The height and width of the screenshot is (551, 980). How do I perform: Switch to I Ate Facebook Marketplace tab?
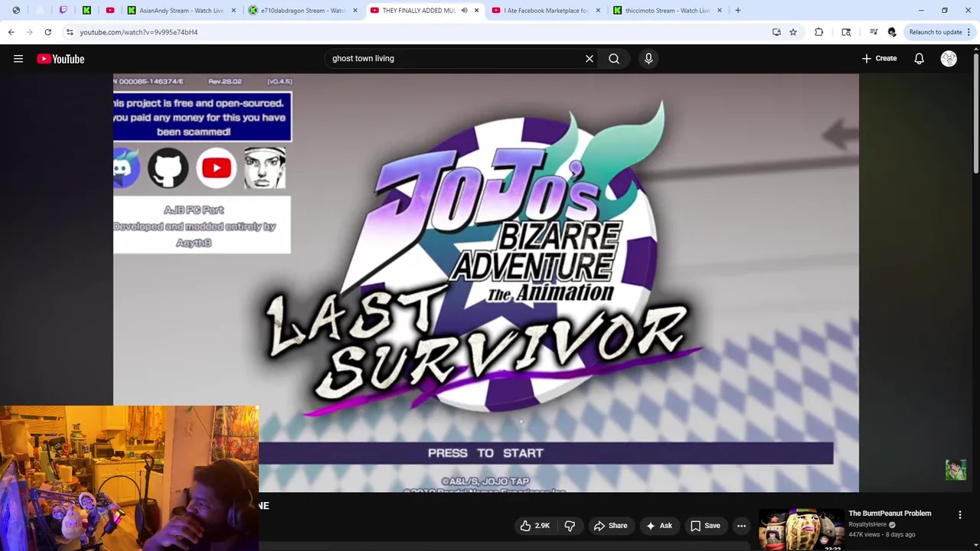[546, 11]
